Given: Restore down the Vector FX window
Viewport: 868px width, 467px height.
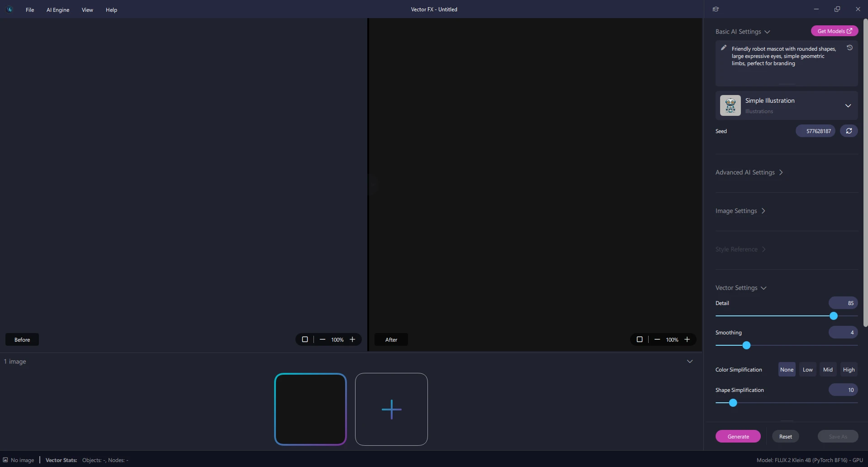Looking at the screenshot, I should click(837, 9).
